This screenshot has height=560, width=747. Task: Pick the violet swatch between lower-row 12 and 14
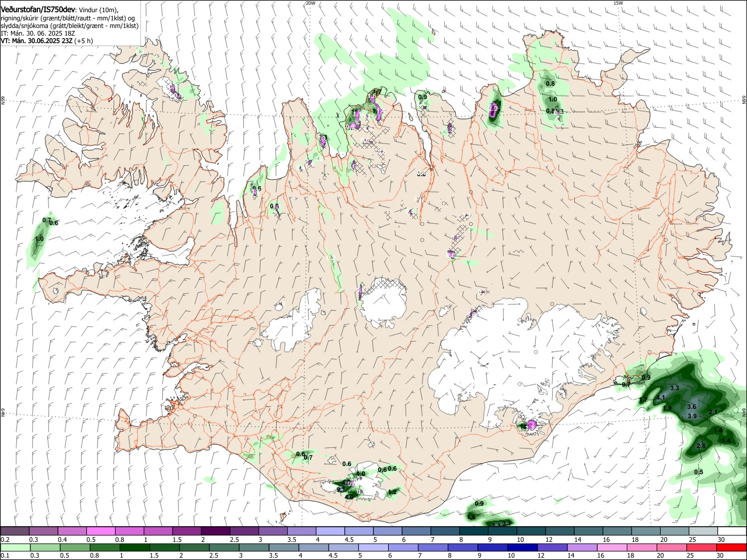pos(553,548)
